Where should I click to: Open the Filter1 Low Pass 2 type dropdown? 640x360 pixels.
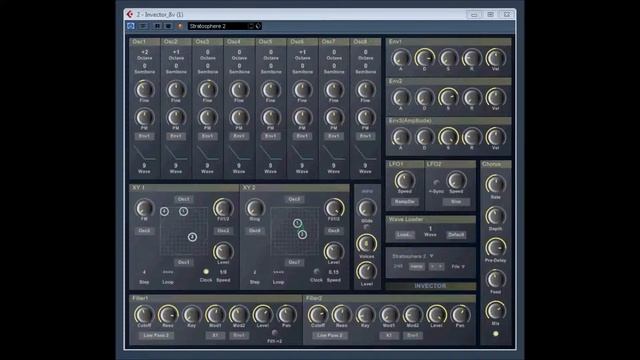tap(156, 336)
